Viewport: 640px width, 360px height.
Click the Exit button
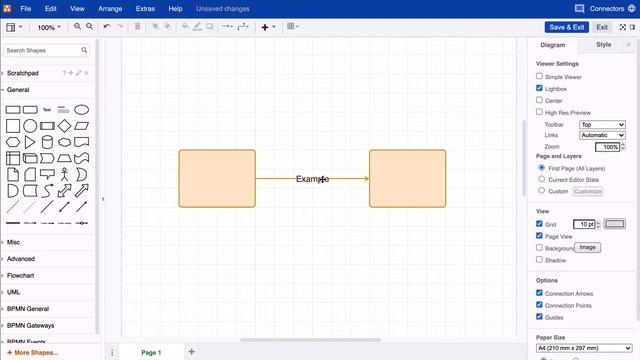point(602,27)
